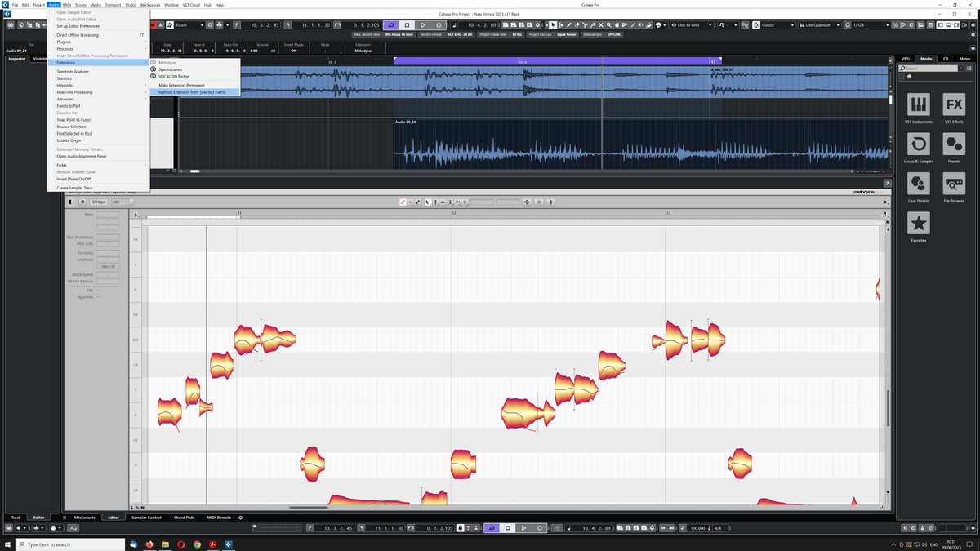Switch to the Meter tab
The width and height of the screenshot is (980, 551).
tap(965, 59)
